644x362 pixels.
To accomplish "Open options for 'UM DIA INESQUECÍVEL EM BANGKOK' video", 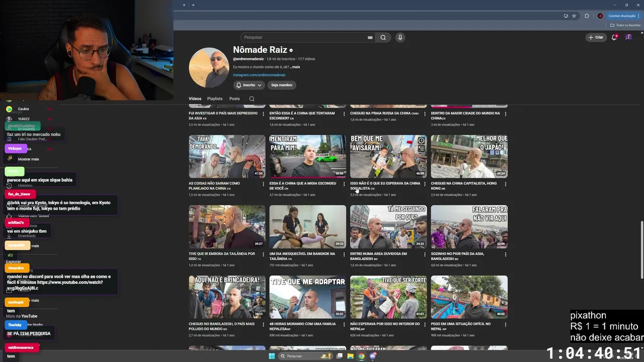I will click(x=344, y=254).
